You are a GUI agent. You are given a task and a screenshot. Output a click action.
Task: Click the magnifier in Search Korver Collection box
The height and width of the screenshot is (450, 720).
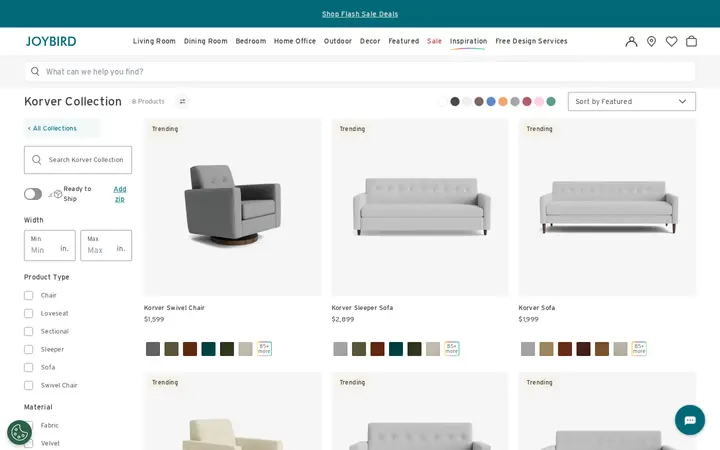pyautogui.click(x=37, y=159)
